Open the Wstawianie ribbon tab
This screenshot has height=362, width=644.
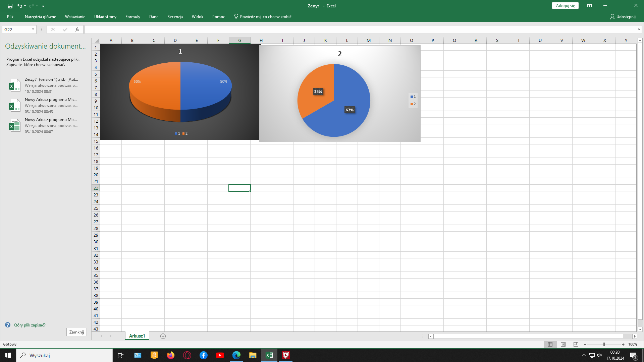coord(75,17)
